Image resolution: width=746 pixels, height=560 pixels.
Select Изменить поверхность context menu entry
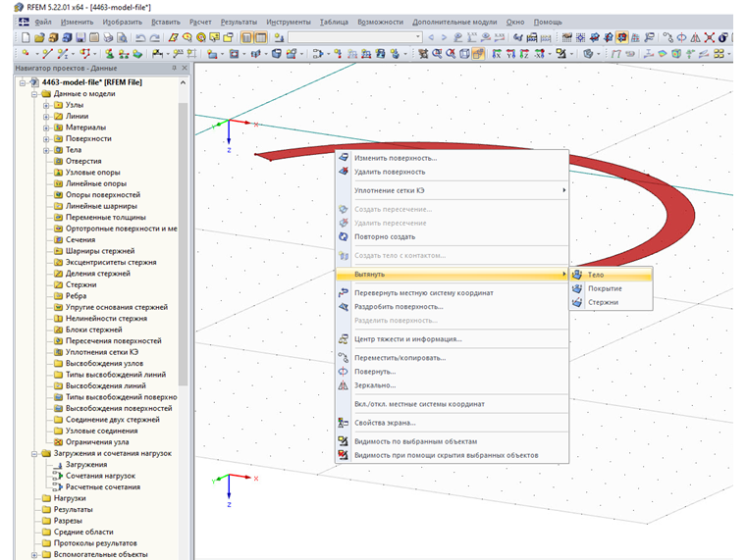point(452,158)
